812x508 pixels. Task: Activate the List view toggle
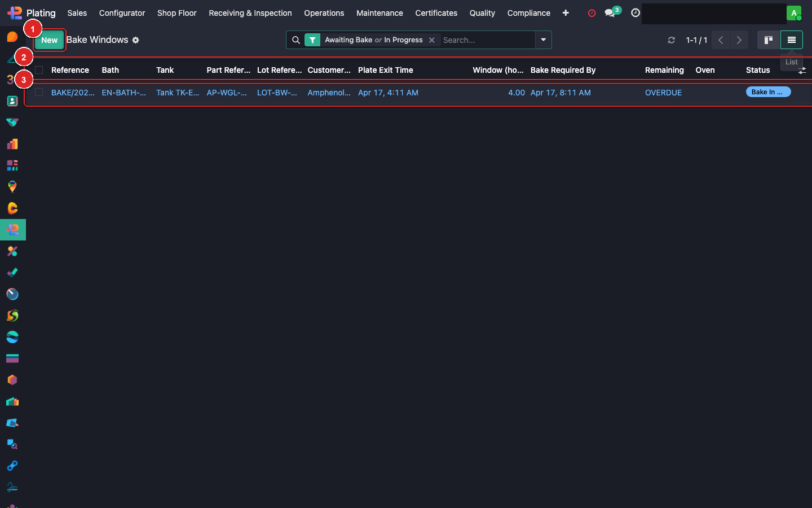click(x=792, y=40)
